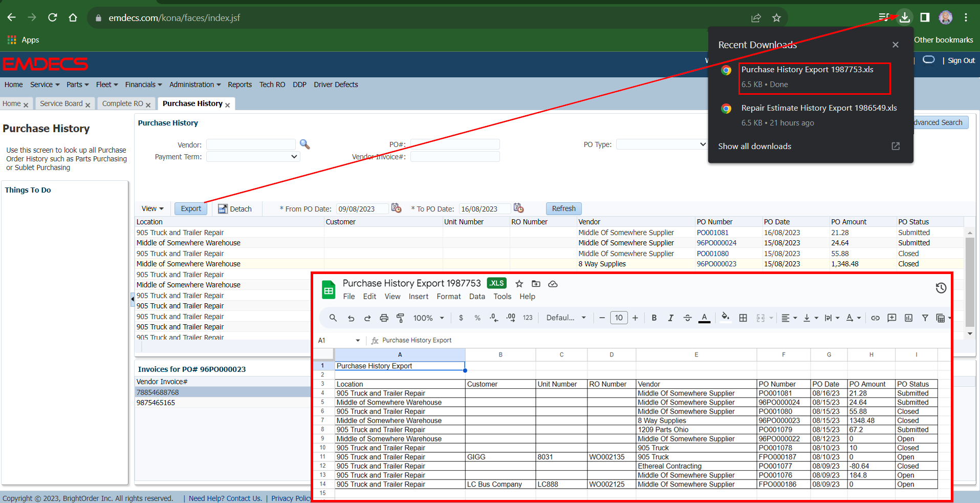
Task: Decrease decimal places in Sheets toolbar
Action: [x=494, y=318]
